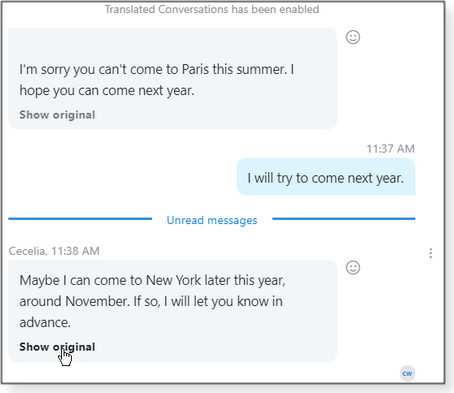Screen dimensions: 454x393
Task: Click the 11:37 AM timestamp
Action: point(390,149)
